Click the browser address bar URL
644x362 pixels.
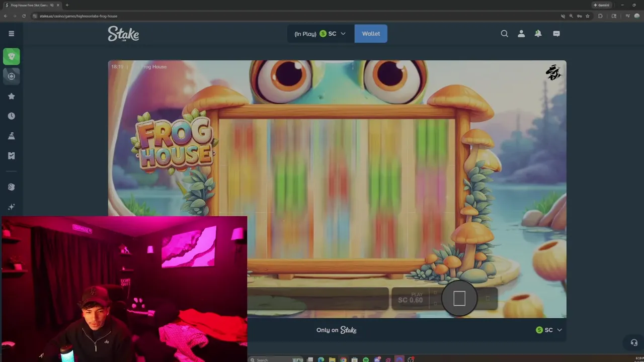(78, 16)
